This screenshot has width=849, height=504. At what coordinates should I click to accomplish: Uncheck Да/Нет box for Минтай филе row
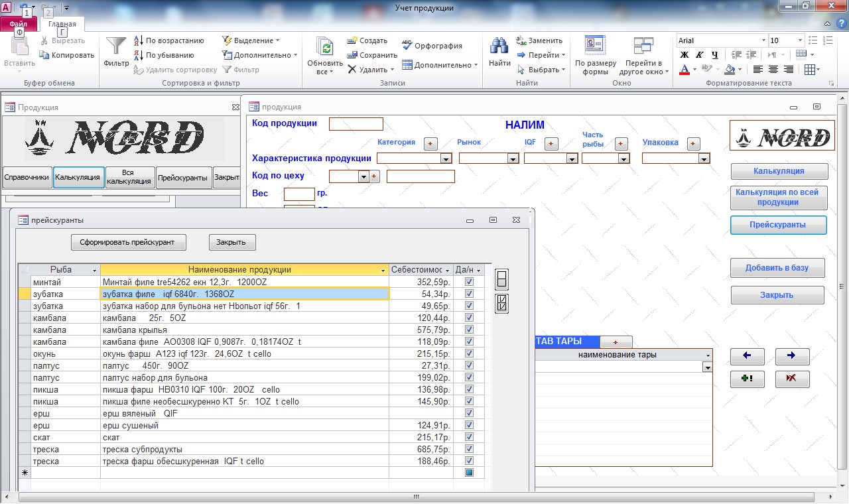click(x=470, y=282)
